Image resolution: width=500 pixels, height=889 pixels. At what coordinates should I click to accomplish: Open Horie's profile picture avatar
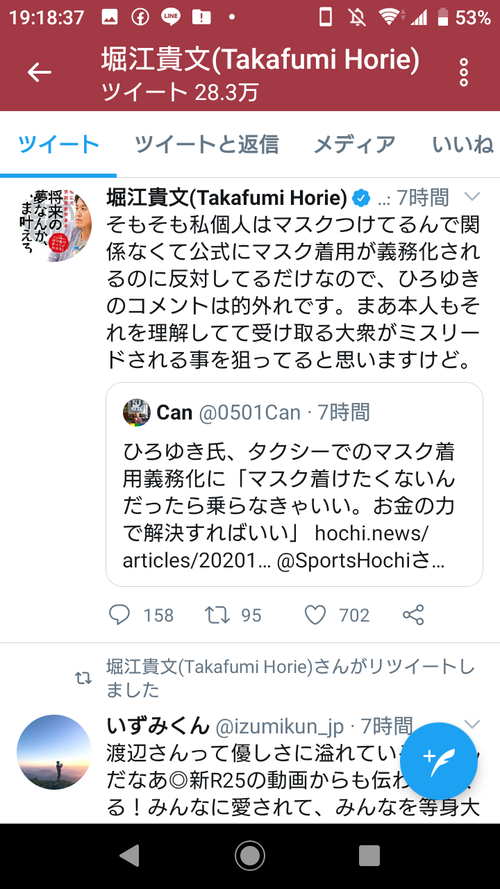point(54,225)
